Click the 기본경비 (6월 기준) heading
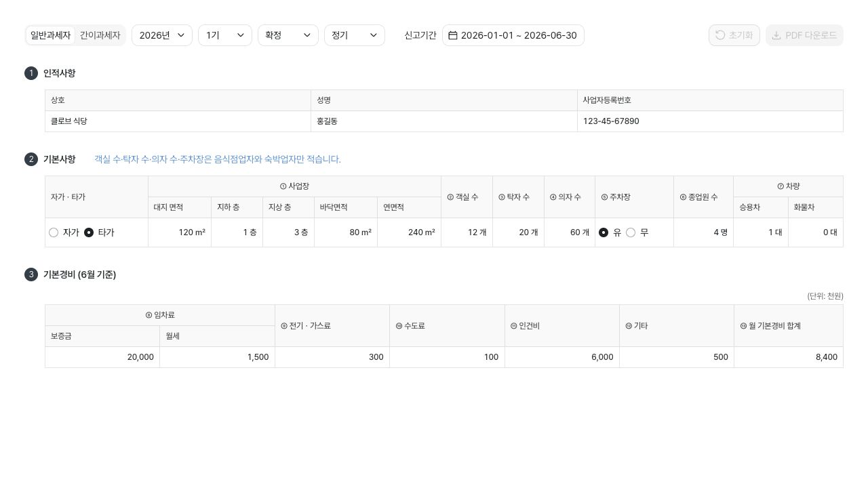This screenshot has width=868, height=488. tap(79, 274)
